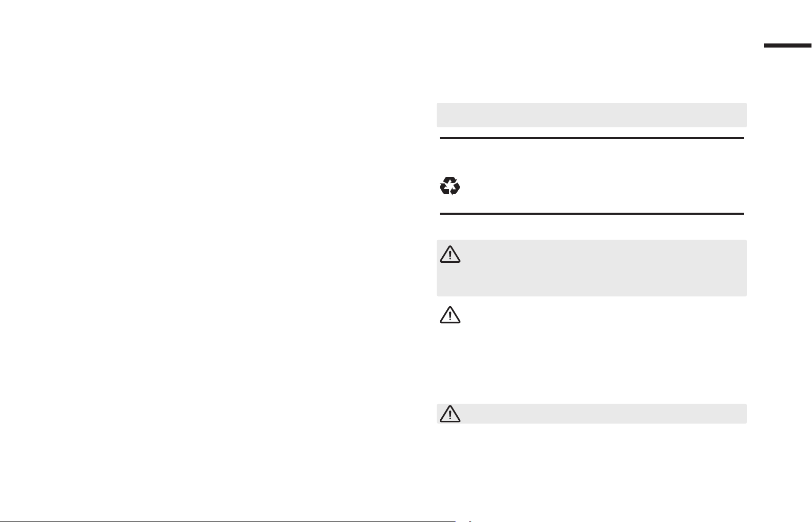Click inside the large gray warning box beside its triangle
812x522 pixels.
click(603, 268)
